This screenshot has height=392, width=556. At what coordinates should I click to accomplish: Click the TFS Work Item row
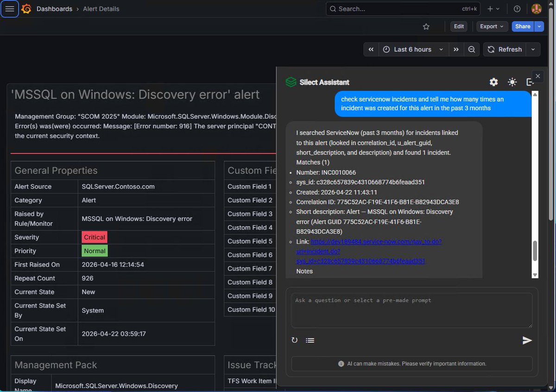(x=251, y=381)
